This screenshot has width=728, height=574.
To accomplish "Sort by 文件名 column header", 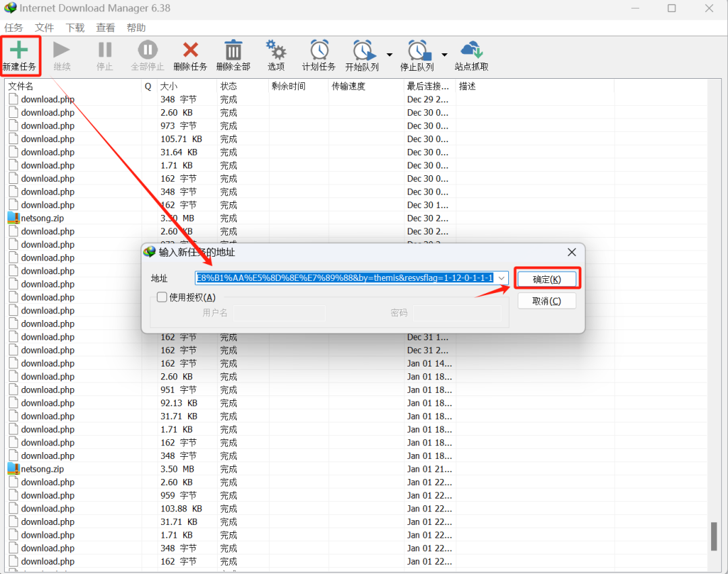I will [73, 86].
